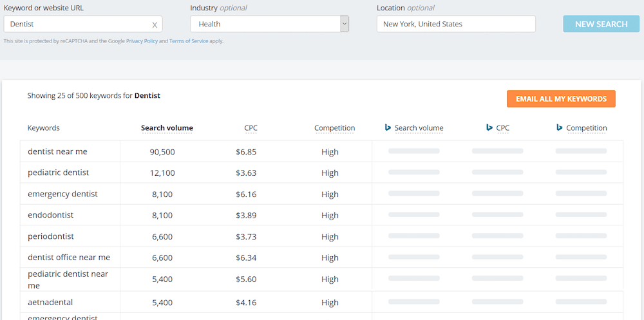644x320 pixels.
Task: Click the Location field showing New York, United States
Action: pyautogui.click(x=457, y=24)
